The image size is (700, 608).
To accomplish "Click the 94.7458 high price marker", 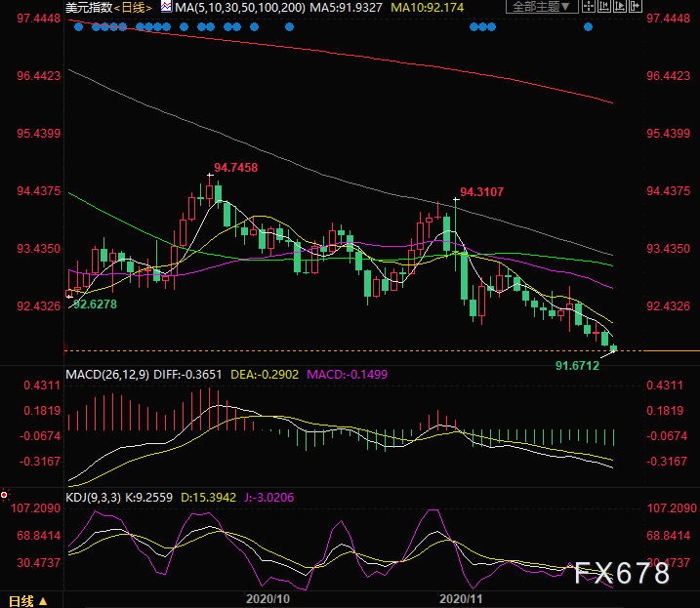I will tap(235, 168).
